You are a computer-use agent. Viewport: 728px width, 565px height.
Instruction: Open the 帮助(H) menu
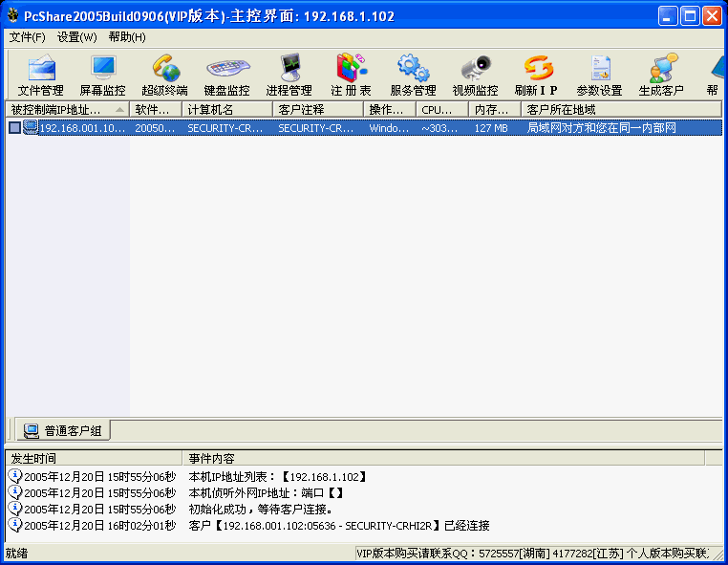coord(127,37)
